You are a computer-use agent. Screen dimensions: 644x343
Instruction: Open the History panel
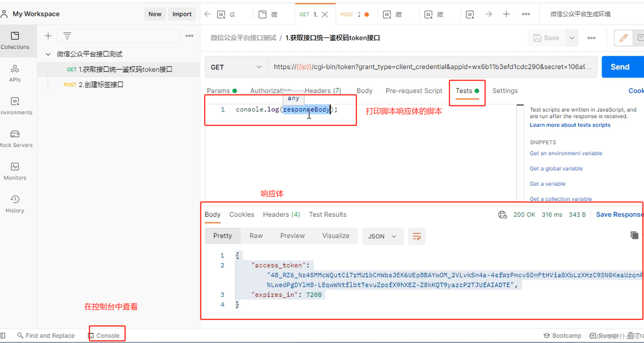coord(15,203)
